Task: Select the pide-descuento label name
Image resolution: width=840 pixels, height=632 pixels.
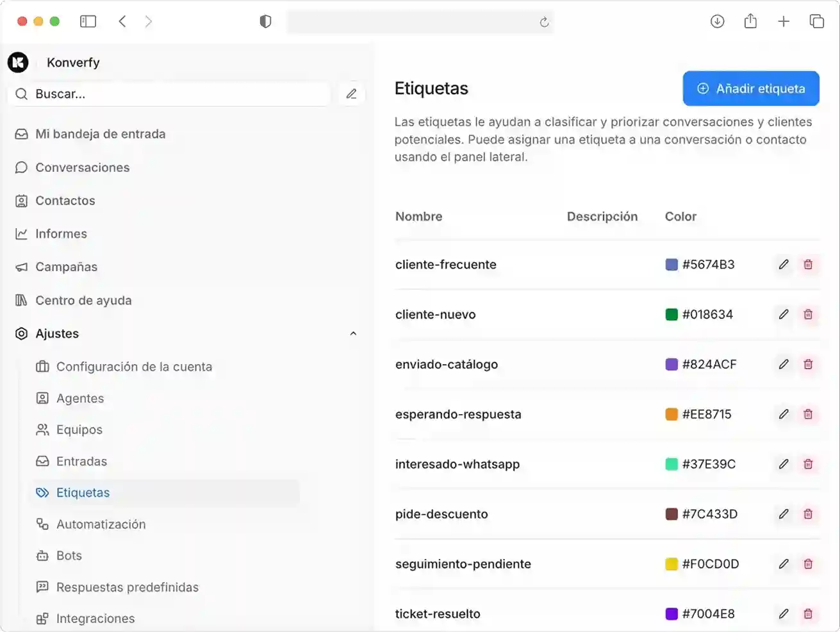Action: coord(441,514)
